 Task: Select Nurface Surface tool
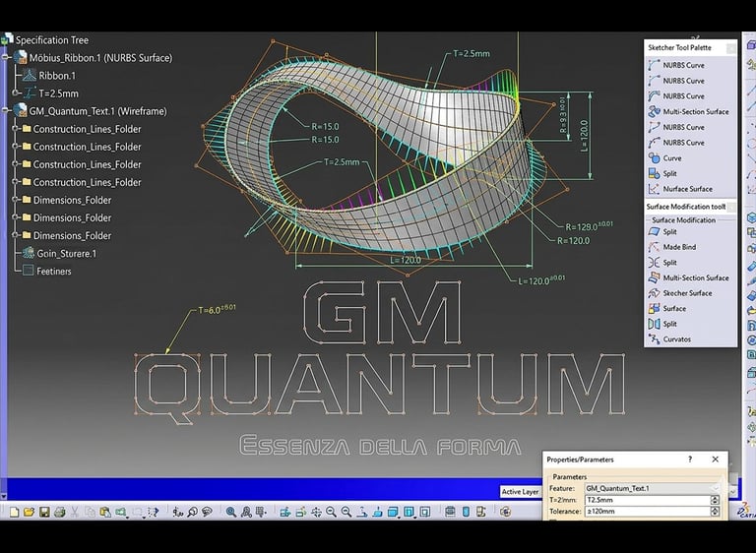pyautogui.click(x=680, y=189)
